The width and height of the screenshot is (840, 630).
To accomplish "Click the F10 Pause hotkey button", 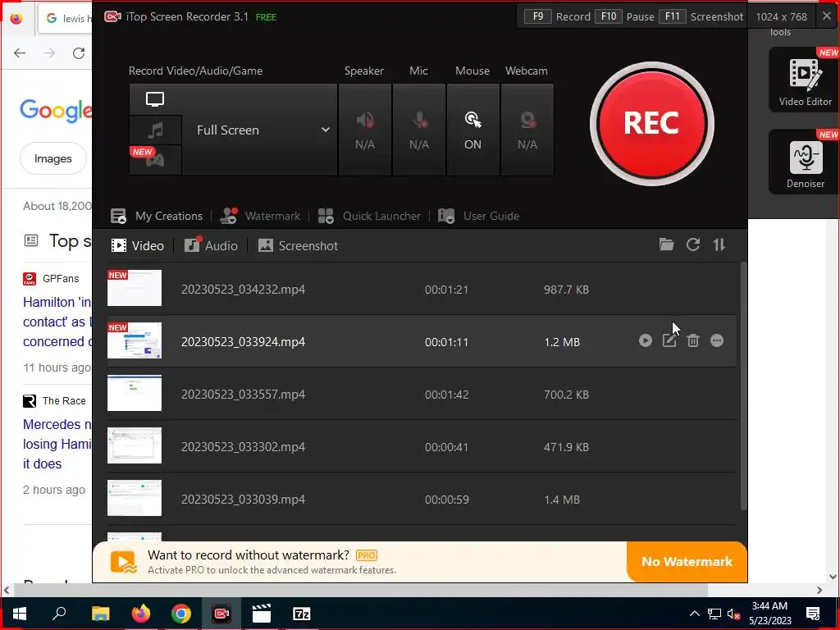I will tap(609, 16).
